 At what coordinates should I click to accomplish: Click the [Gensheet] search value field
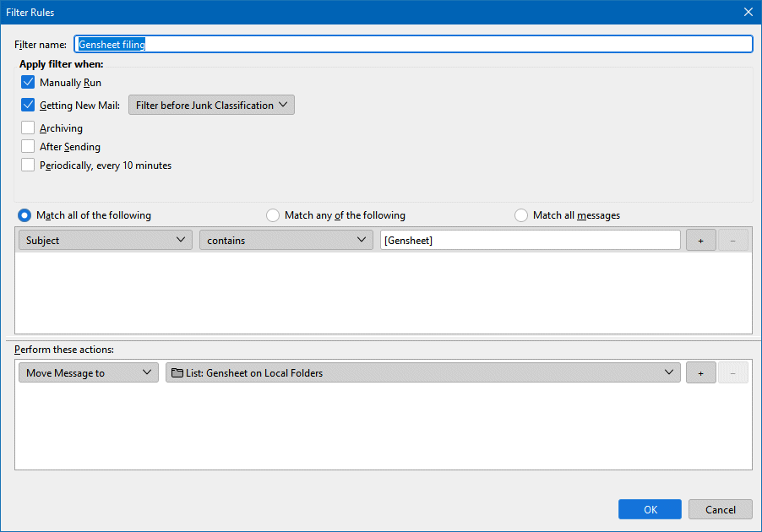tap(531, 240)
